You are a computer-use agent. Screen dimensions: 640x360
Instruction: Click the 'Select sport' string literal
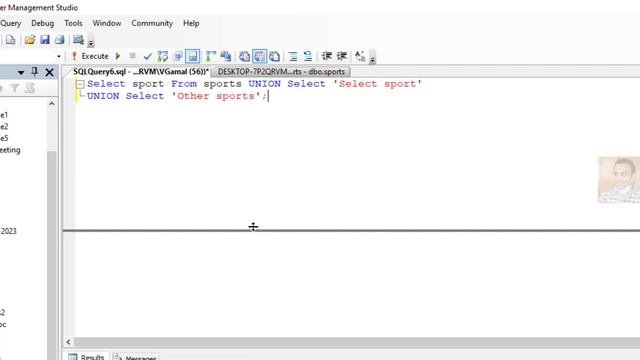click(377, 84)
